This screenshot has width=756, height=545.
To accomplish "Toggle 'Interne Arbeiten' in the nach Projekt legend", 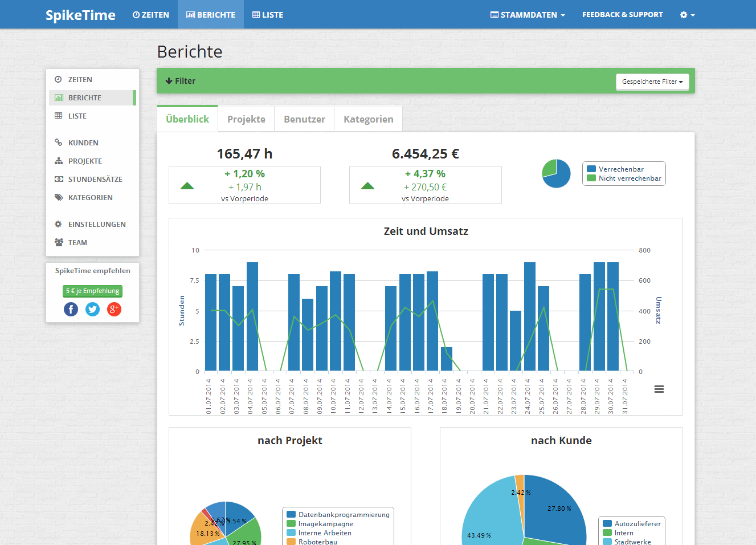I will coord(319,533).
